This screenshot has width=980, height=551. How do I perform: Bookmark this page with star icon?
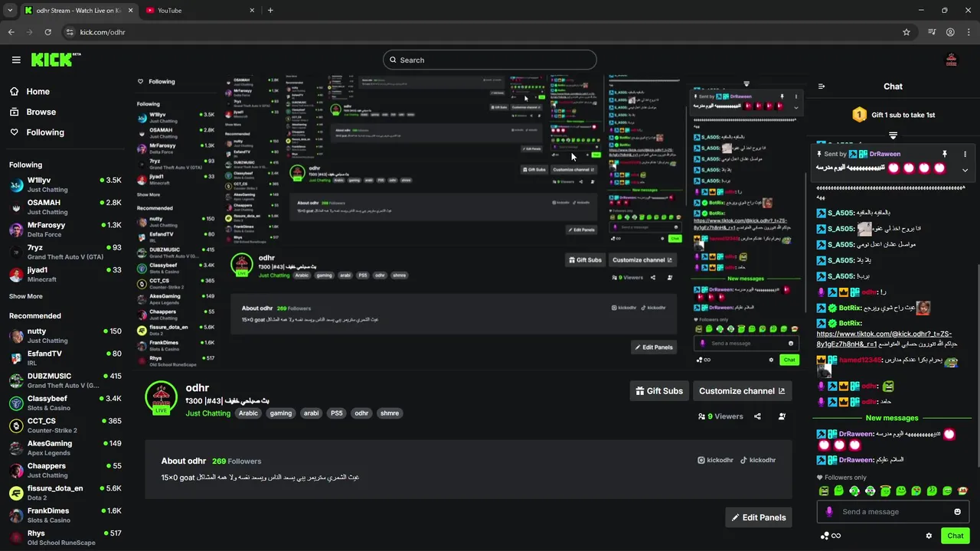pyautogui.click(x=906, y=32)
